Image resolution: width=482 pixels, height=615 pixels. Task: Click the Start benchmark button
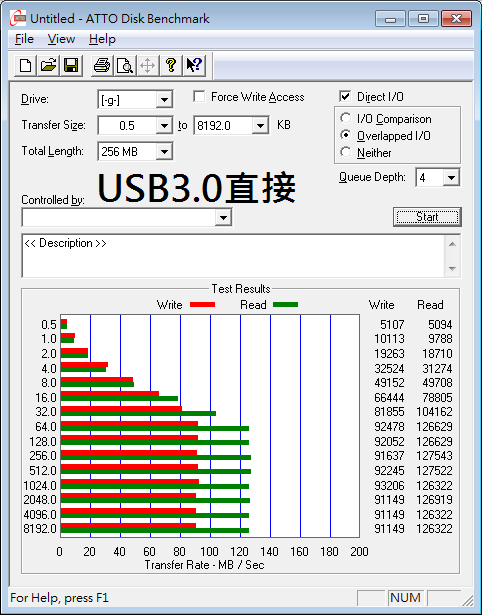pyautogui.click(x=427, y=217)
